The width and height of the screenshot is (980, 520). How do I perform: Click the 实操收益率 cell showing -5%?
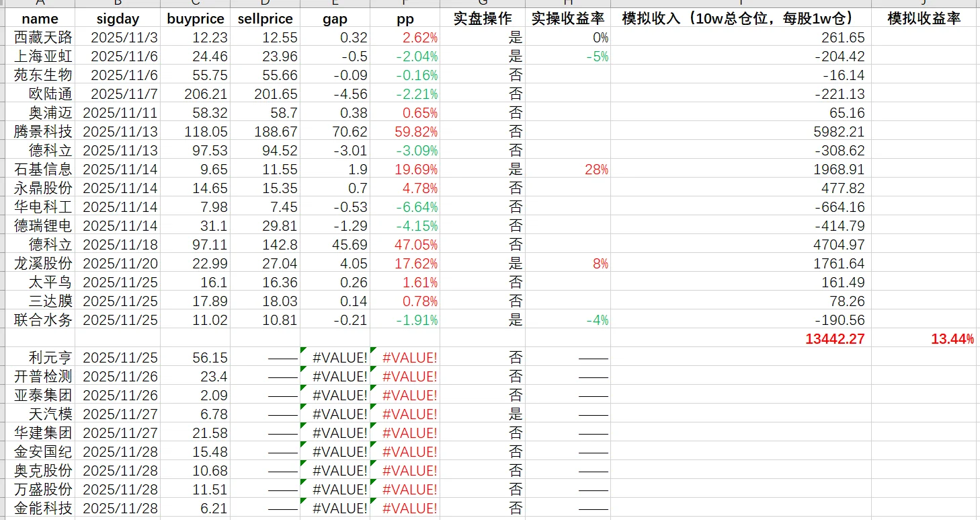[x=567, y=56]
